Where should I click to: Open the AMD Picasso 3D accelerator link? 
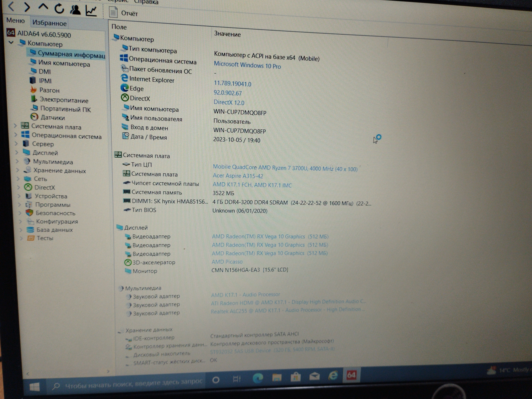point(227,262)
